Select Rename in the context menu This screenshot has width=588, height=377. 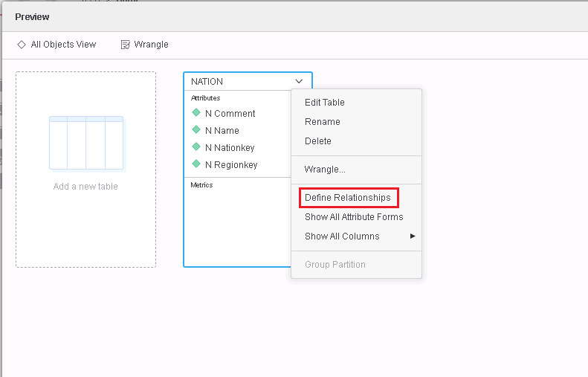(x=322, y=122)
